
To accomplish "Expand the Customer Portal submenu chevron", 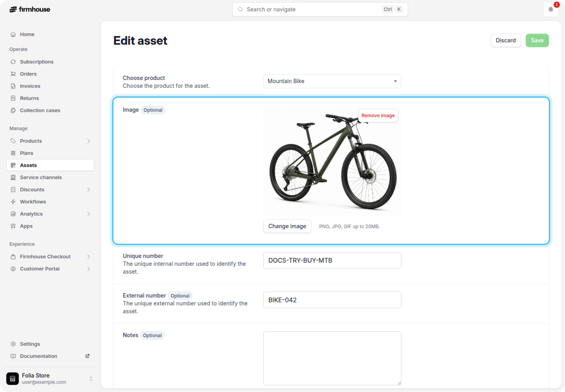I will coord(88,269).
